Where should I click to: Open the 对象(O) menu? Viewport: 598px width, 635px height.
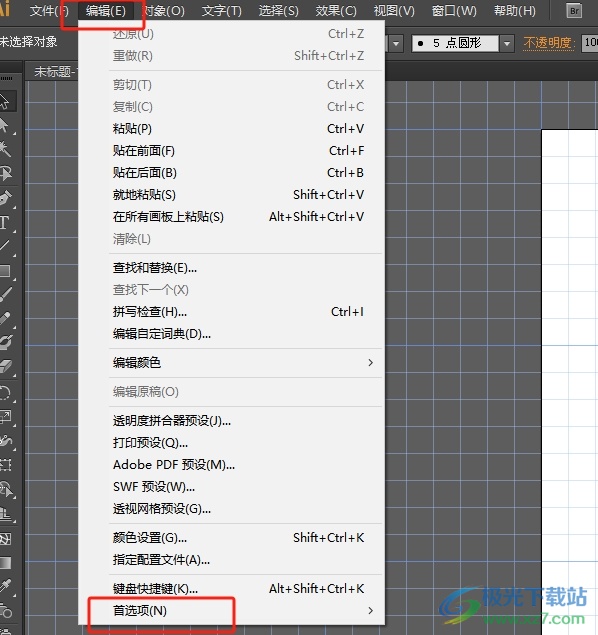[x=164, y=11]
